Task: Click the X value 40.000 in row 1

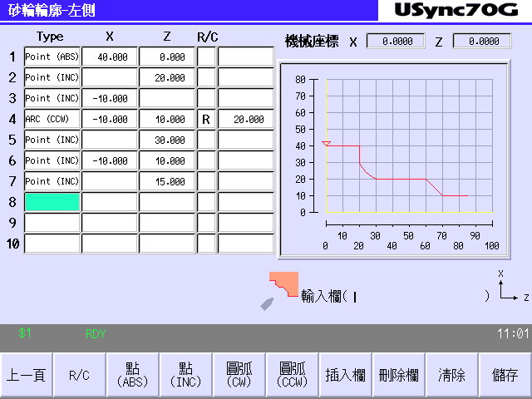Action: tap(110, 57)
